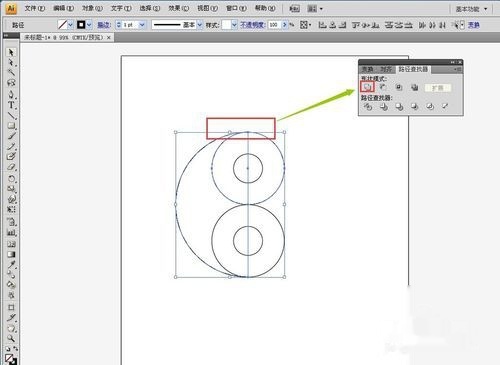Image resolution: width=500 pixels, height=365 pixels.
Task: Select the Warp tool
Action: click(11, 199)
